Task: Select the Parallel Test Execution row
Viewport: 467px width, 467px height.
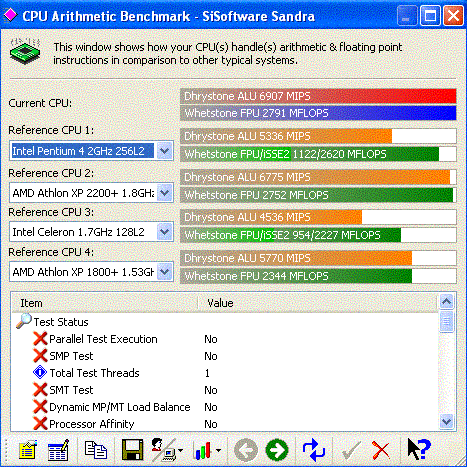Action: (225, 339)
